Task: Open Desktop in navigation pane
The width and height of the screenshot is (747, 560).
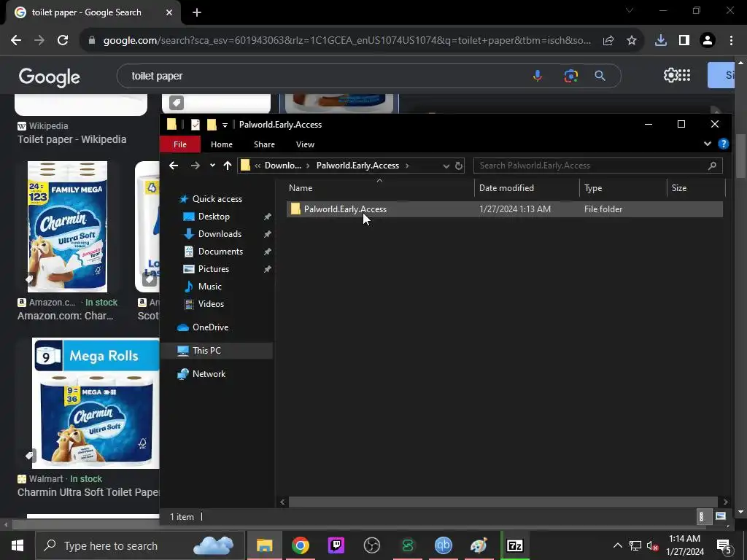Action: click(214, 217)
